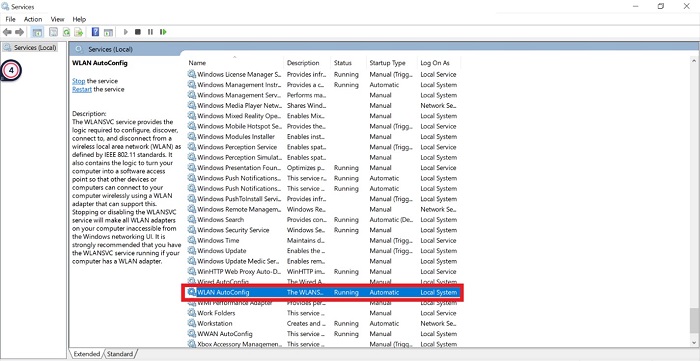700x361 pixels.
Task: Click gear icon beside Xbox Accessory Management
Action: (x=192, y=344)
